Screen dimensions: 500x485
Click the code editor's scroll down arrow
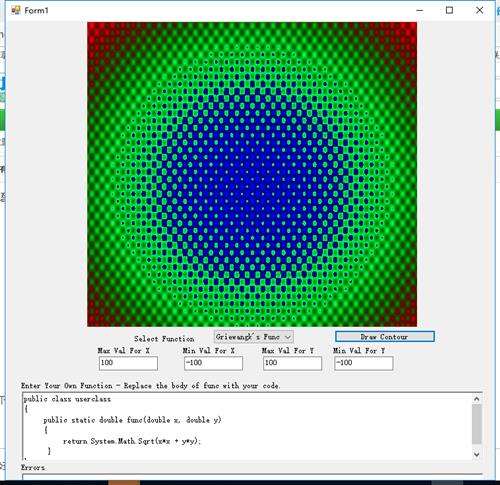[477, 454]
